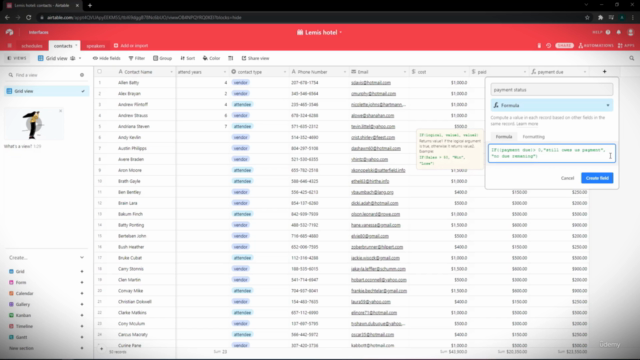
Task: Open the Formula field type dropdown
Action: (552, 105)
